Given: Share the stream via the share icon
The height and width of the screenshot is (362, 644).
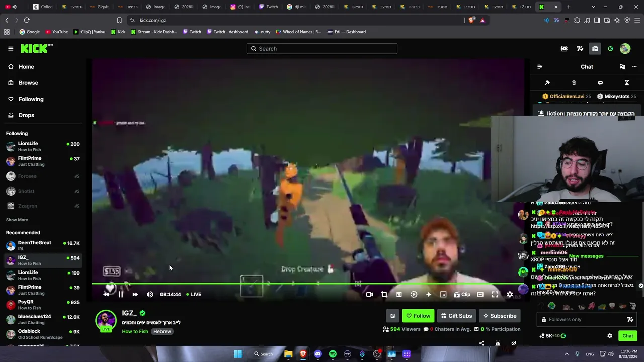Looking at the screenshot, I should pos(481,343).
